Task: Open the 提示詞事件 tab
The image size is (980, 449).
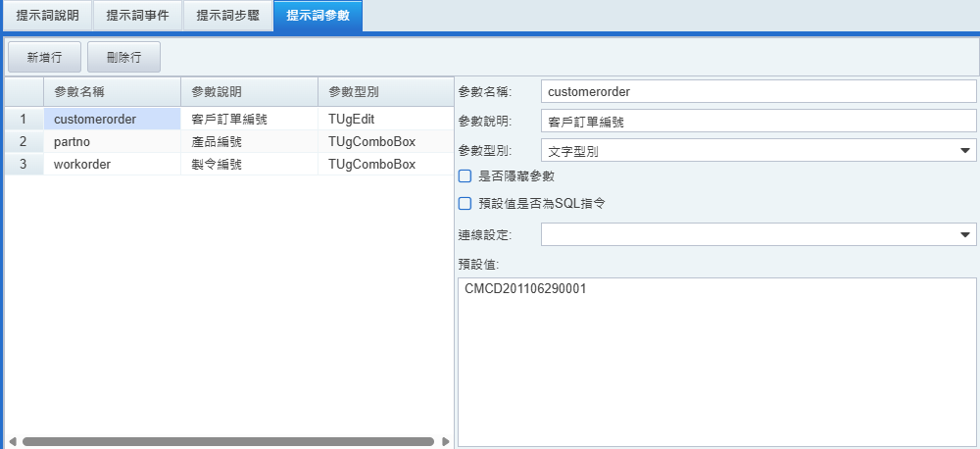Action: click(x=137, y=16)
